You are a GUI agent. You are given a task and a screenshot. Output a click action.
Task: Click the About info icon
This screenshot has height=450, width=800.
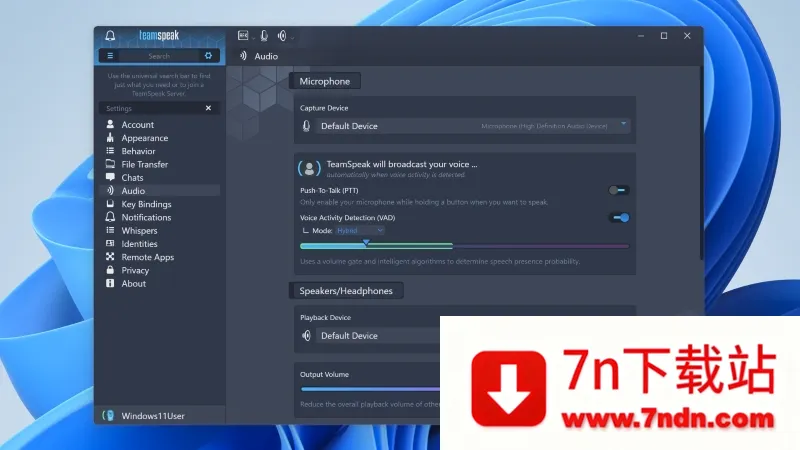[110, 283]
